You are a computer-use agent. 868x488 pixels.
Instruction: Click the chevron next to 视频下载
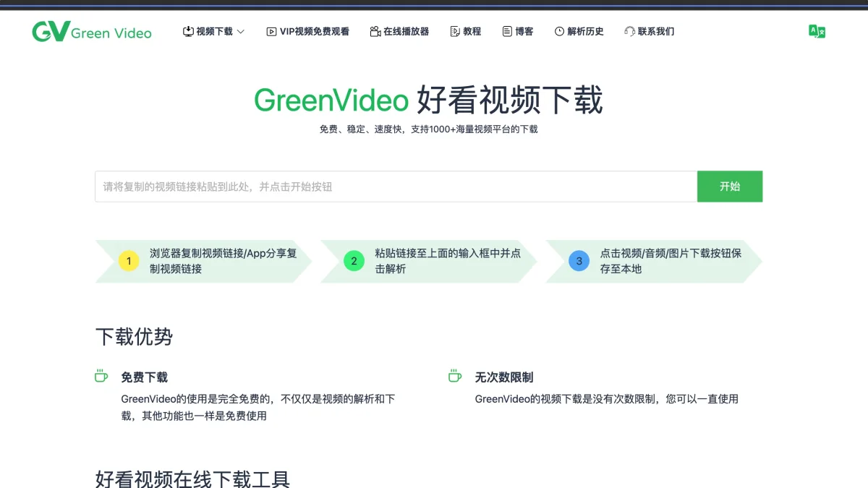click(241, 32)
